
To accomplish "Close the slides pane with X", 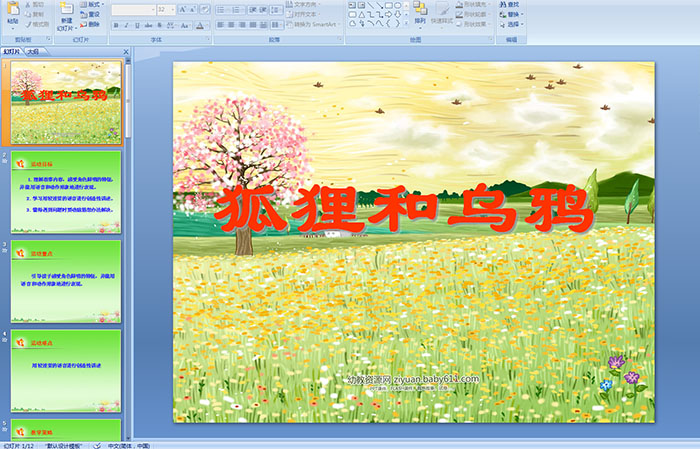I will click(x=126, y=52).
